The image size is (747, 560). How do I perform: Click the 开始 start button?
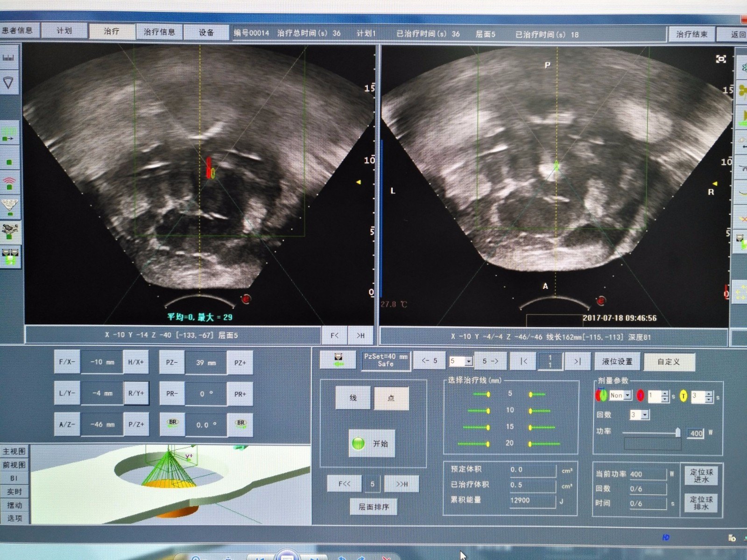click(x=372, y=443)
